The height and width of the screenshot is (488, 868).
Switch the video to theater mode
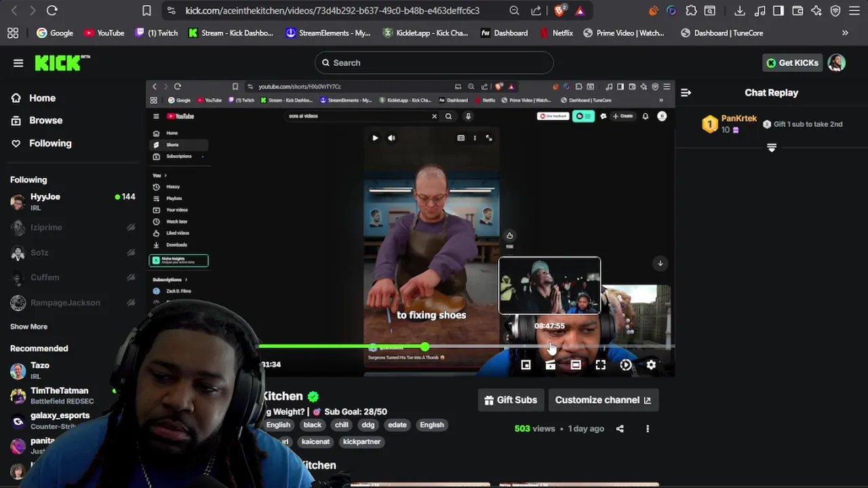tap(576, 365)
